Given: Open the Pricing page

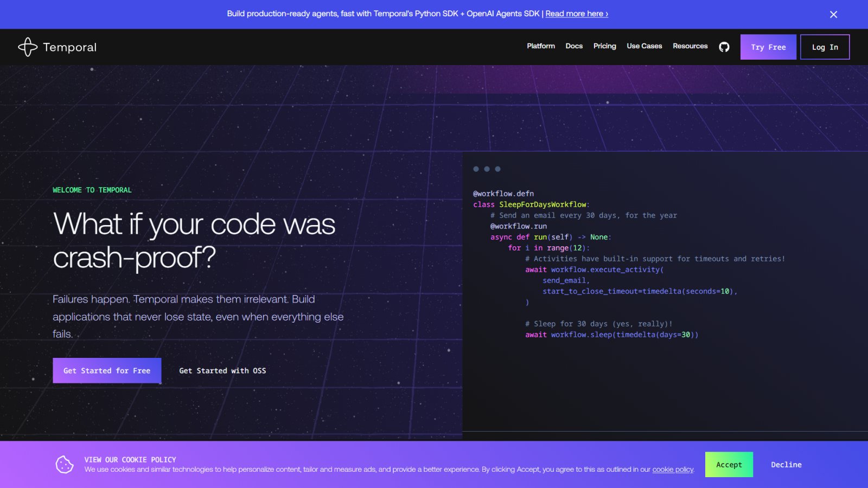Looking at the screenshot, I should coord(605,46).
